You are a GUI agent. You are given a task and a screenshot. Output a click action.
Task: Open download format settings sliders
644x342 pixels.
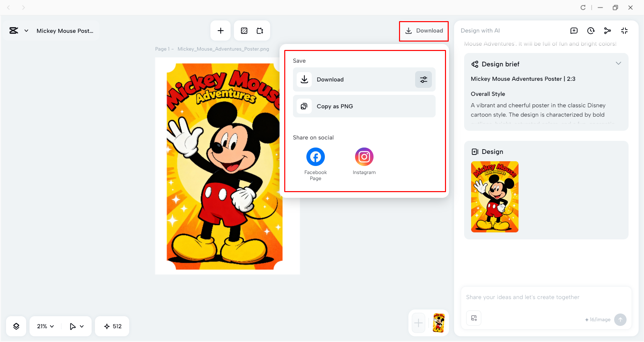point(423,79)
